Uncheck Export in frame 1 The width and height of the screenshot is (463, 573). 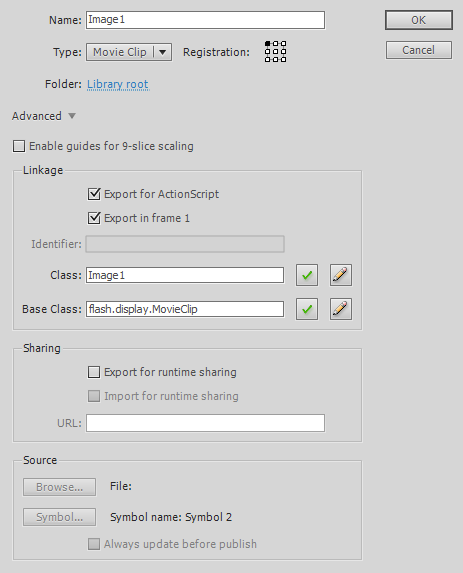94,218
